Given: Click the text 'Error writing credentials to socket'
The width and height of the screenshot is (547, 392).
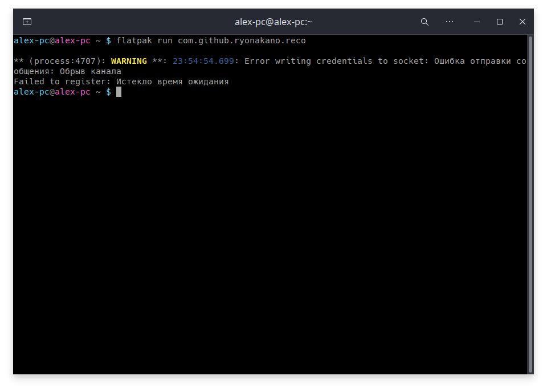Looking at the screenshot, I should click(x=334, y=61).
